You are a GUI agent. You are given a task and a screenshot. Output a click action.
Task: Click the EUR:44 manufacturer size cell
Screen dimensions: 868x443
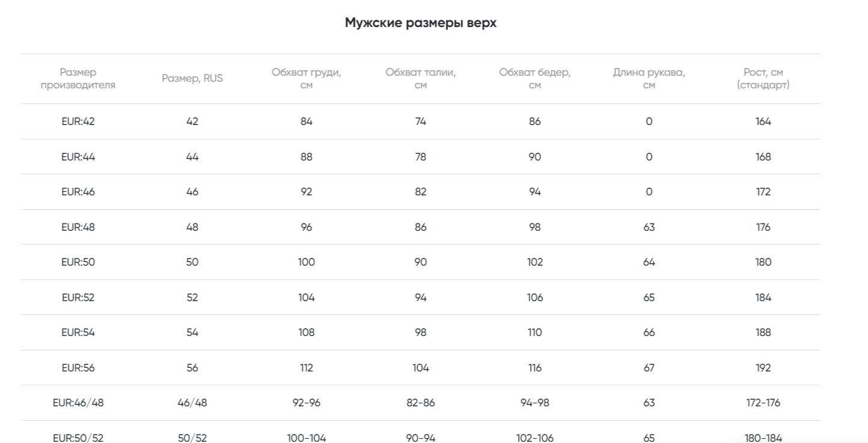pyautogui.click(x=78, y=157)
